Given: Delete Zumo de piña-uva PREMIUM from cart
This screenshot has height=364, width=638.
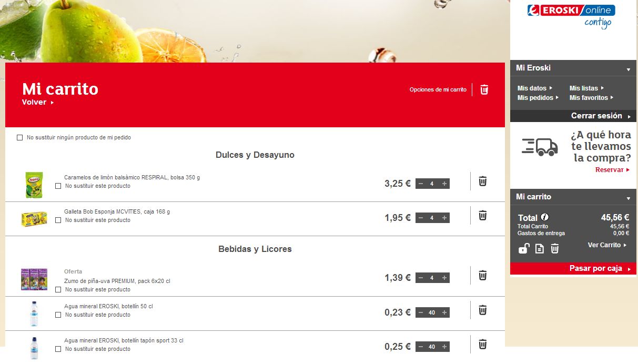Looking at the screenshot, I should (x=483, y=275).
